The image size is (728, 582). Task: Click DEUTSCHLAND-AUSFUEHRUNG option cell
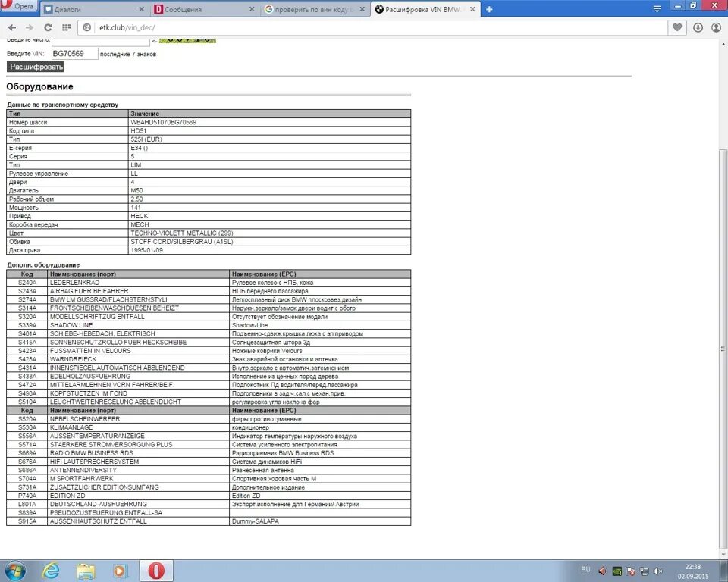coord(138,504)
